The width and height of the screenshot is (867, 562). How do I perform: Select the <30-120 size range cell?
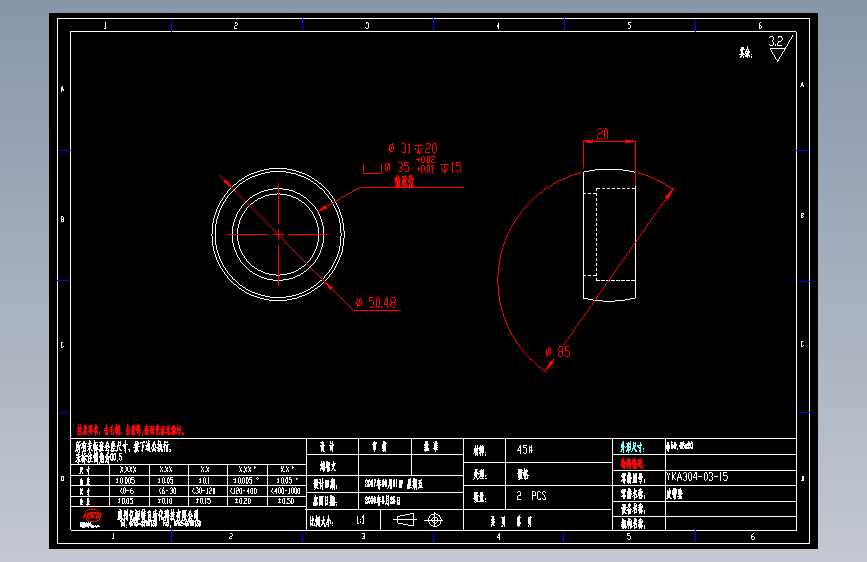pos(203,491)
